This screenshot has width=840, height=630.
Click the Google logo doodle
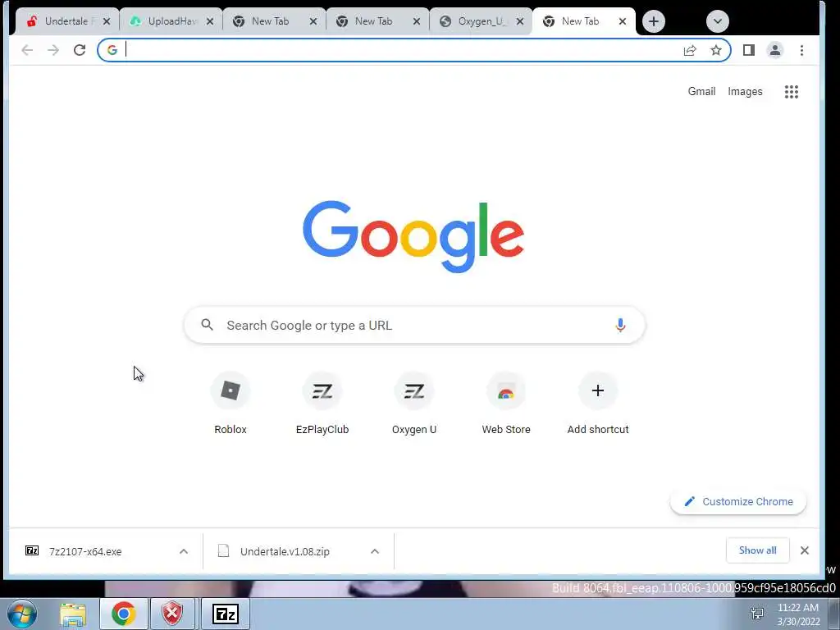[413, 236]
